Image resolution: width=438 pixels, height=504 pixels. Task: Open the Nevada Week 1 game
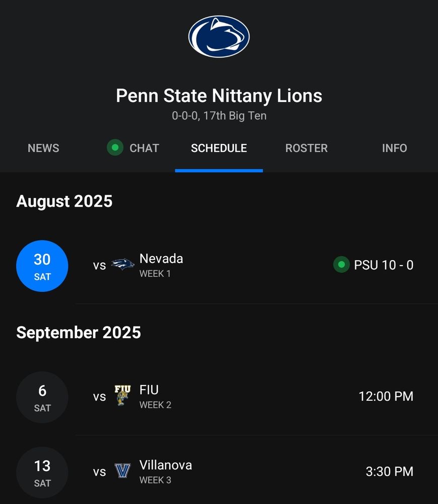(219, 266)
